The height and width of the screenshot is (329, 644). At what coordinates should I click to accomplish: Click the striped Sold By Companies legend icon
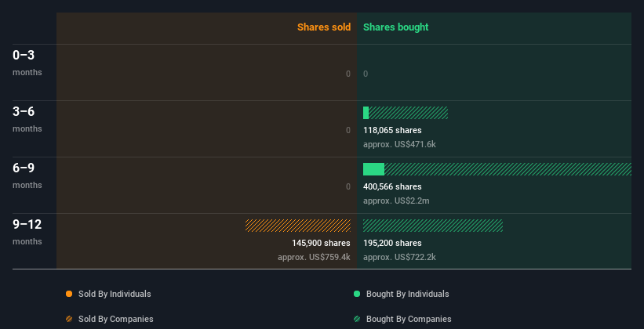pos(69,319)
